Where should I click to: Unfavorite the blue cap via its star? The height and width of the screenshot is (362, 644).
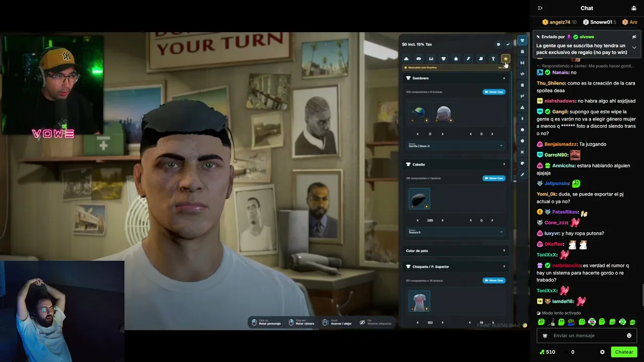[427, 120]
